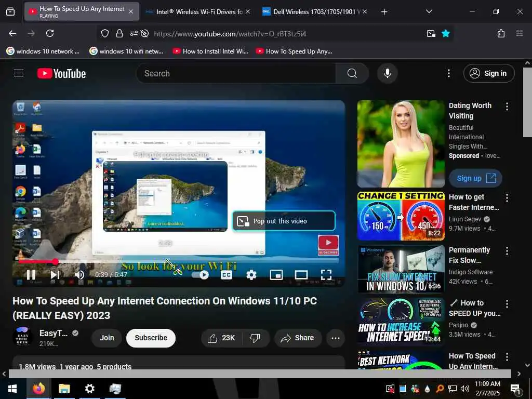Viewport: 532px width, 399px height.
Task: Dislike the video thumbs down
Action: [255, 338]
